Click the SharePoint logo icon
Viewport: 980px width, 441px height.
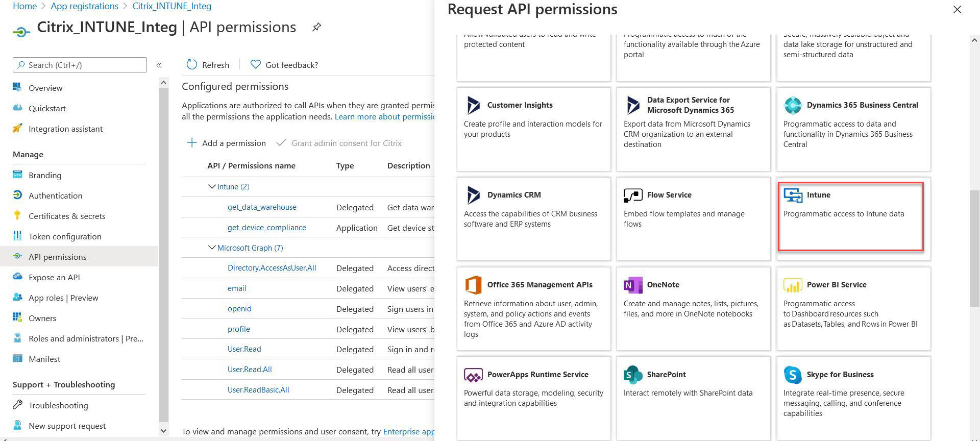633,375
